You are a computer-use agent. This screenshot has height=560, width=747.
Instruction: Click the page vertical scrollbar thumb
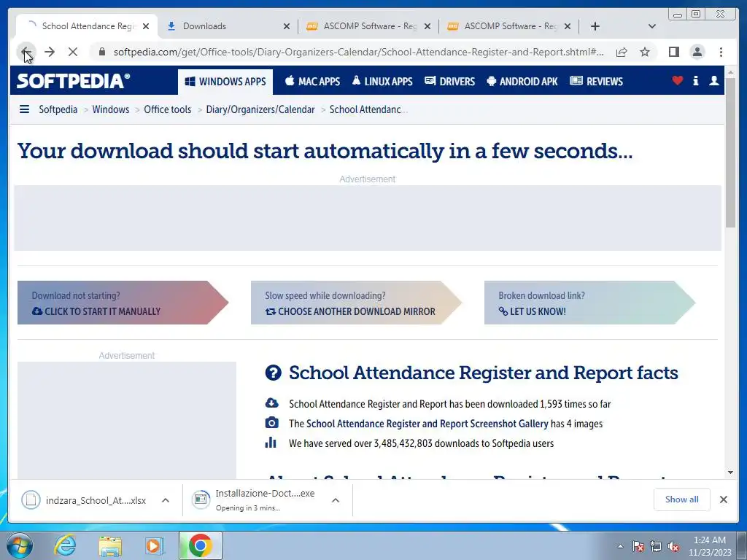pos(731,152)
